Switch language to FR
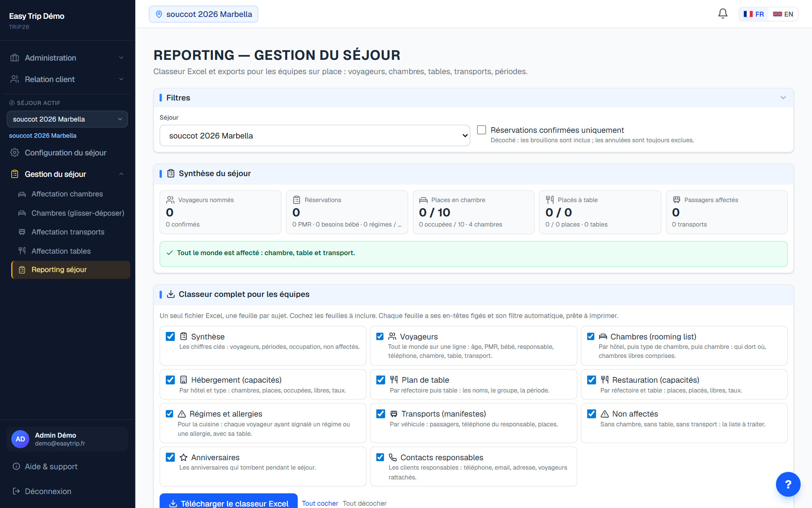This screenshot has height=508, width=812. tap(754, 14)
